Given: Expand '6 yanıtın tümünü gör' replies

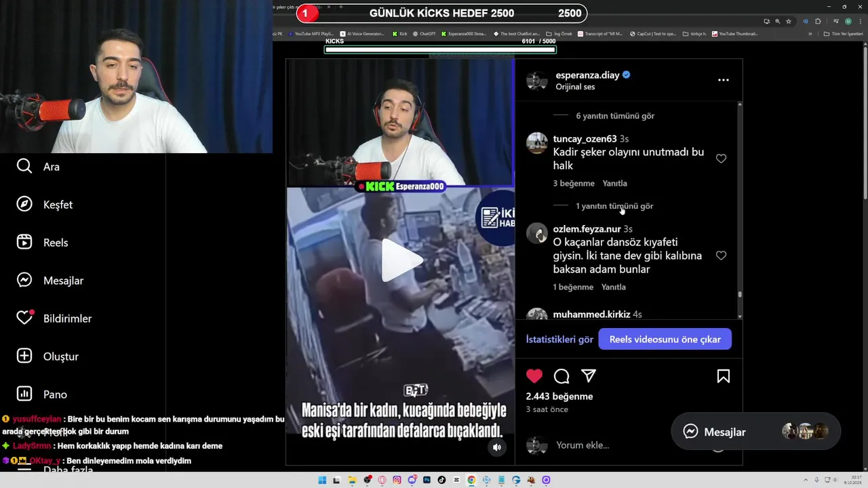Looking at the screenshot, I should point(615,116).
